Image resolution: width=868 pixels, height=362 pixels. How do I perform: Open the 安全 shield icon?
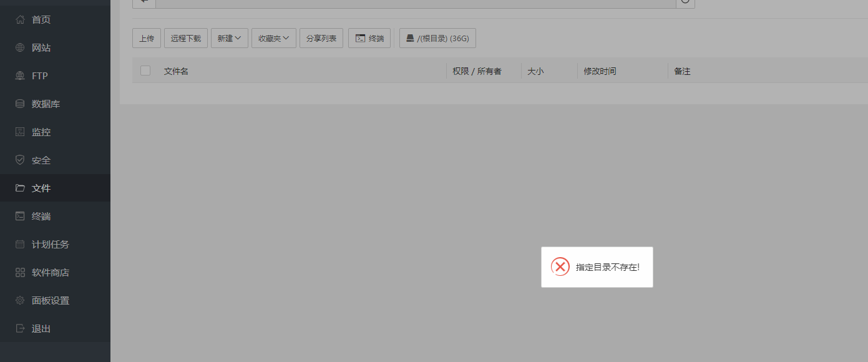point(20,160)
